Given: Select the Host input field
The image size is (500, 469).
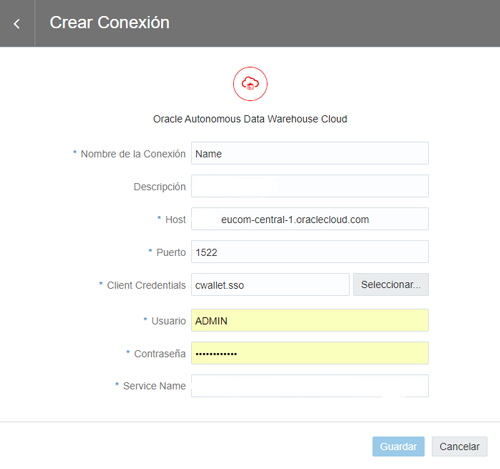Looking at the screenshot, I should (x=310, y=219).
